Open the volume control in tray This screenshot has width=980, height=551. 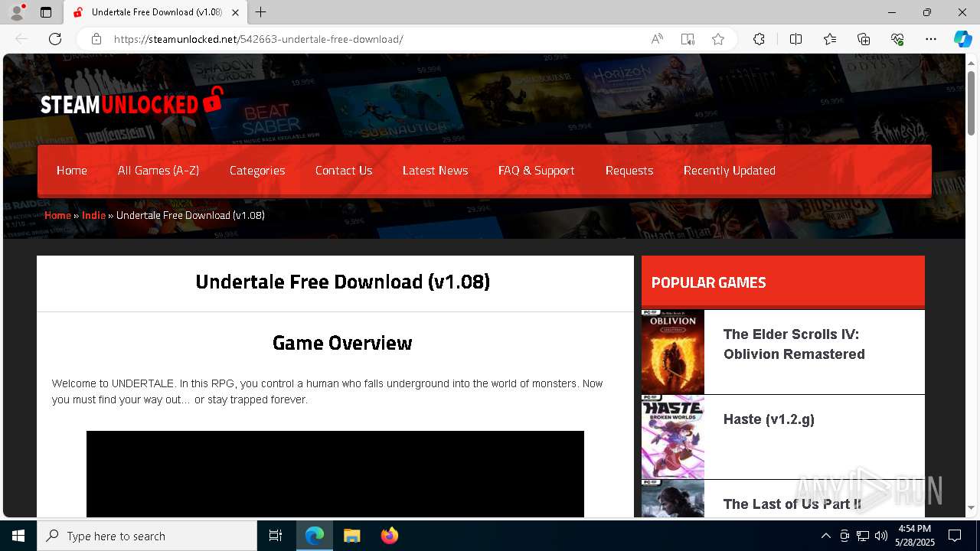click(x=881, y=536)
